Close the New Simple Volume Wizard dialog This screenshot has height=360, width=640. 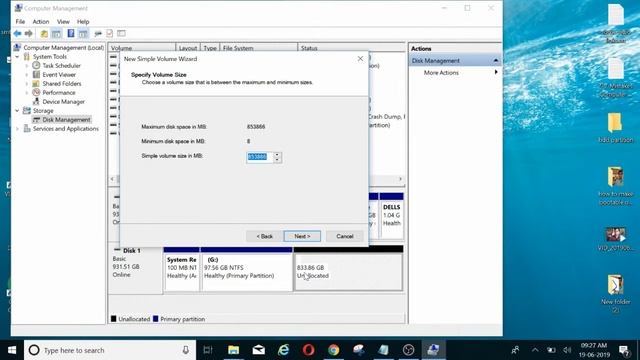[x=360, y=59]
